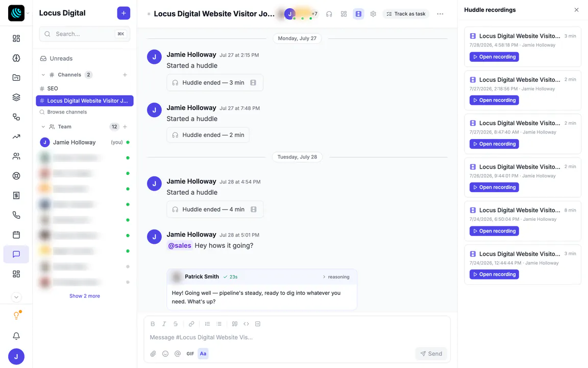Collapse the Team section chevron
This screenshot has width=588, height=368.
pyautogui.click(x=43, y=127)
